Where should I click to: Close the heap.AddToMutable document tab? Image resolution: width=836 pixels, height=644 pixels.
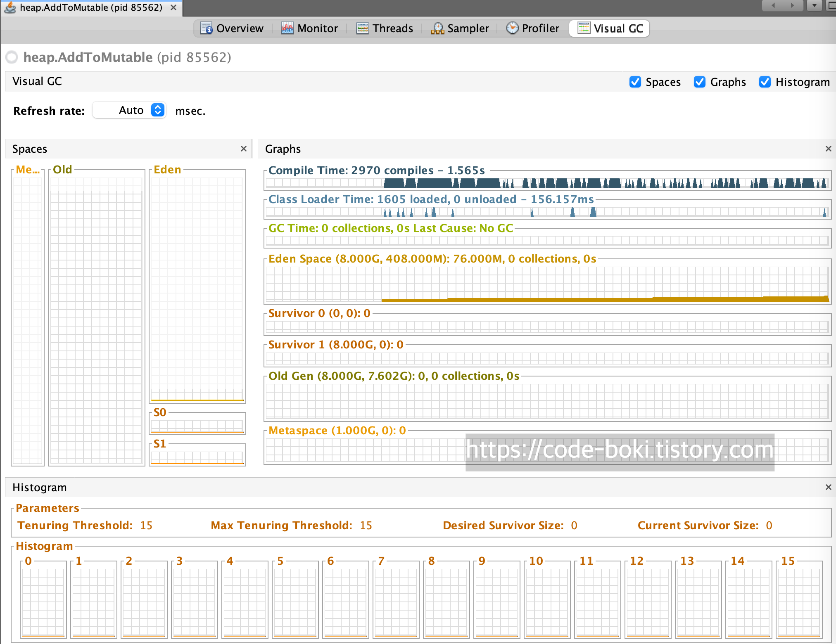[173, 7]
